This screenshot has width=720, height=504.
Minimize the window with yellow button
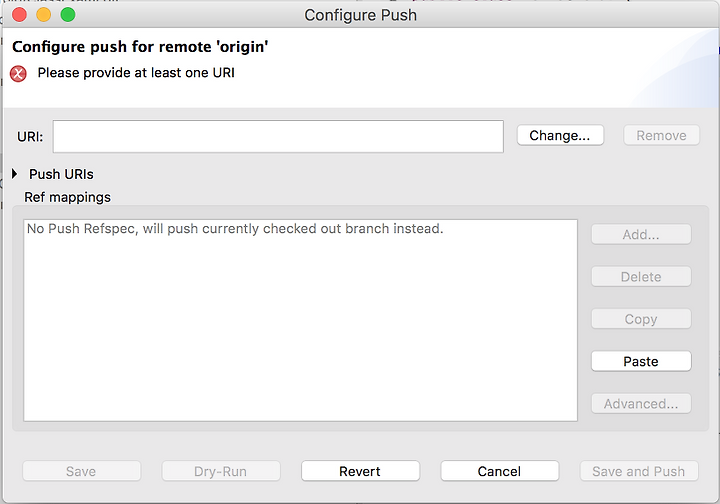point(44,15)
